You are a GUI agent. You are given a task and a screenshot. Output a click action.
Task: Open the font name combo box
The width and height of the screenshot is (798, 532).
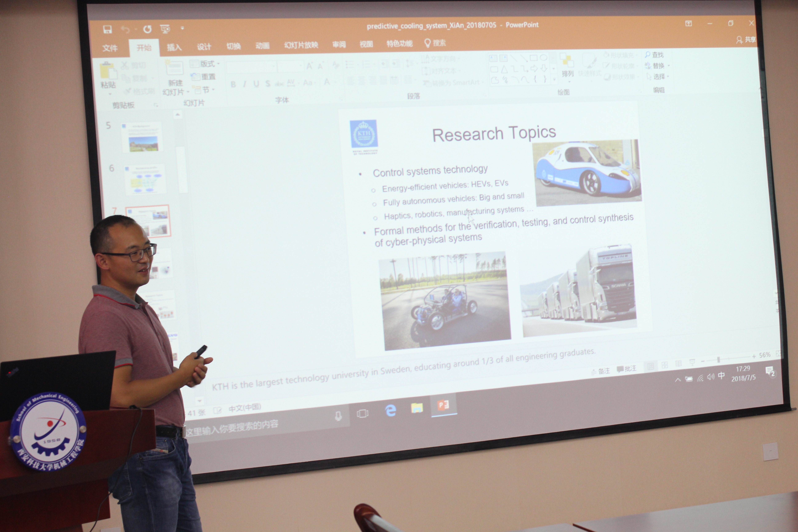251,67
